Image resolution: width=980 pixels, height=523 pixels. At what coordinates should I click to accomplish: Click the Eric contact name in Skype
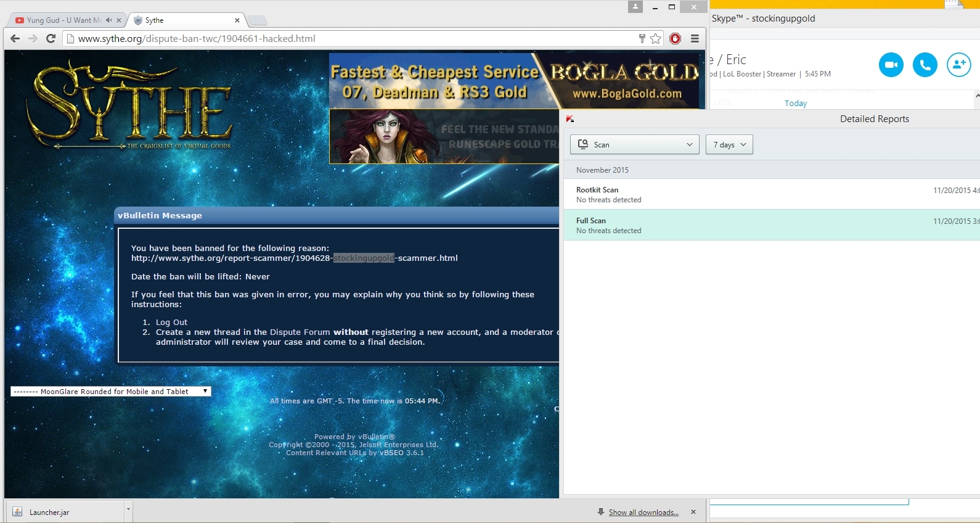736,60
